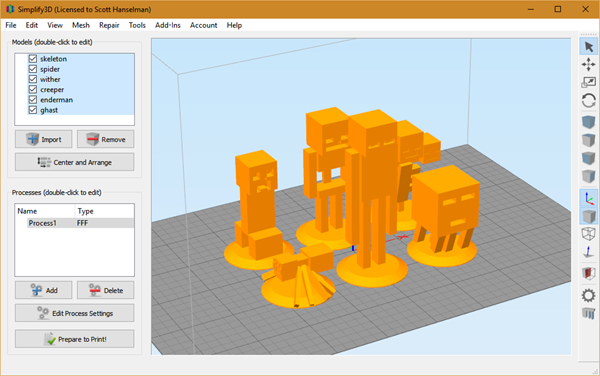Viewport: 600px width, 376px height.
Task: Uncheck the creeper model checkbox
Action: click(x=33, y=90)
